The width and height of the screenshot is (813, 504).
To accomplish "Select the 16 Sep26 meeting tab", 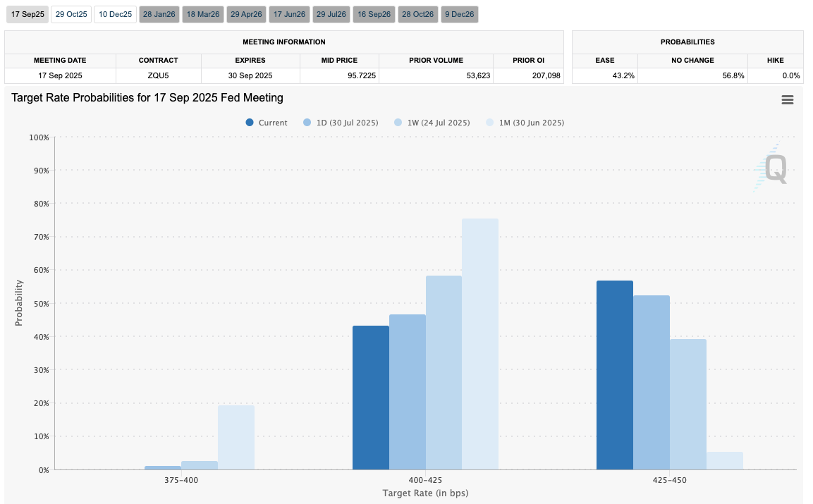I will pos(374,14).
